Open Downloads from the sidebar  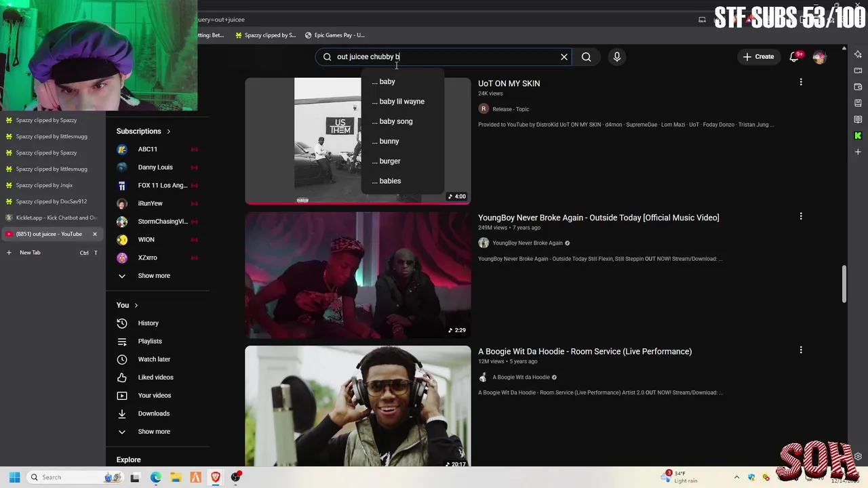pos(157,413)
